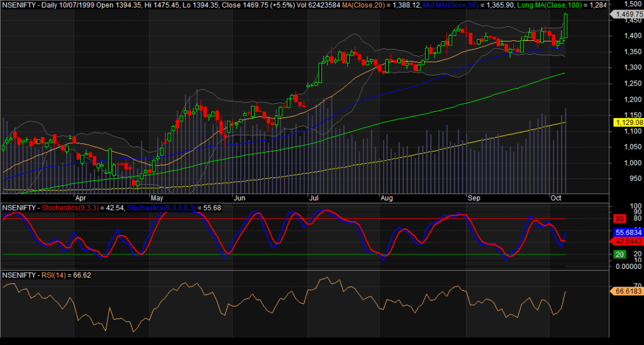Image resolution: width=644 pixels, height=345 pixels.
Task: Click the May month label on time axis
Action: tap(157, 198)
